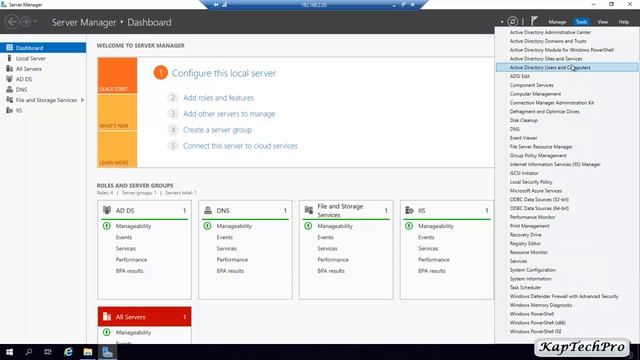Select Active Directory Users and Computers
The width and height of the screenshot is (640, 360).
click(x=567, y=67)
